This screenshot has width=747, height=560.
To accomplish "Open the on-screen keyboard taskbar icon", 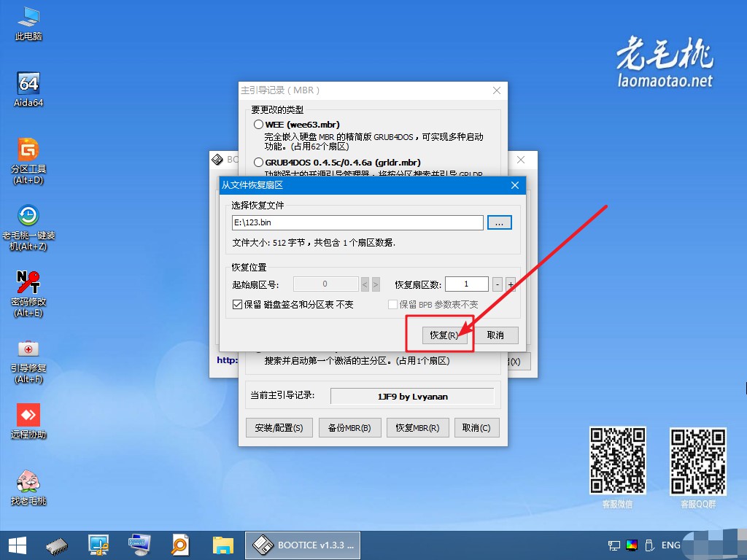I will [139, 545].
